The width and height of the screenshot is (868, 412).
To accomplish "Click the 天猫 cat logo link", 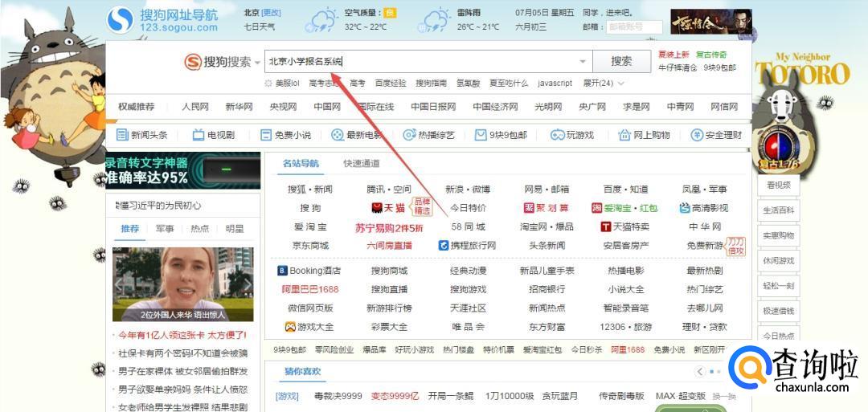I will [376, 208].
